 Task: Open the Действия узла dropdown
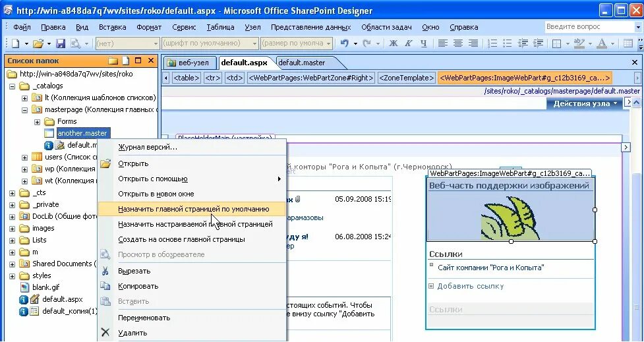pos(585,103)
